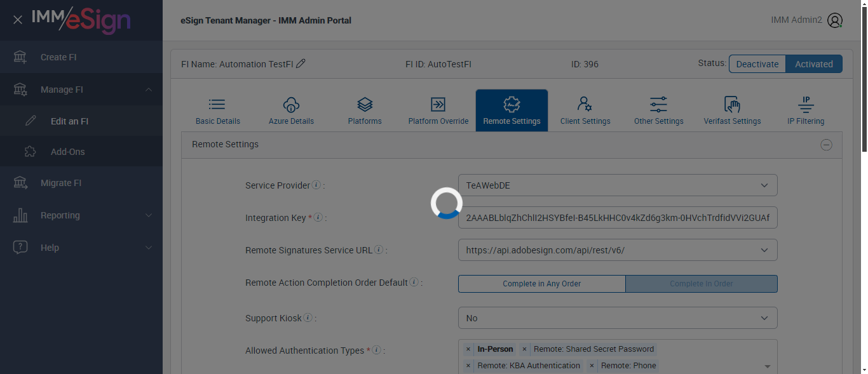The width and height of the screenshot is (868, 374).
Task: Select Complete In Order option
Action: (702, 284)
